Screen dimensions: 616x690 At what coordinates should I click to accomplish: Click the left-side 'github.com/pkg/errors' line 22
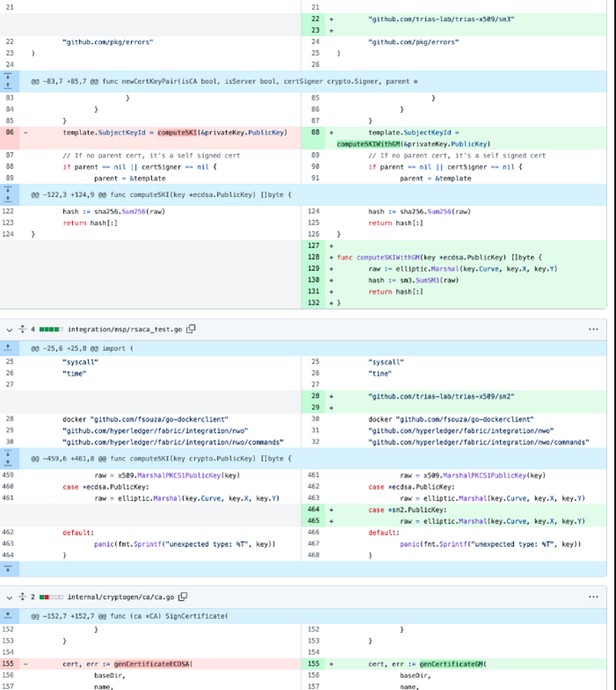107,42
